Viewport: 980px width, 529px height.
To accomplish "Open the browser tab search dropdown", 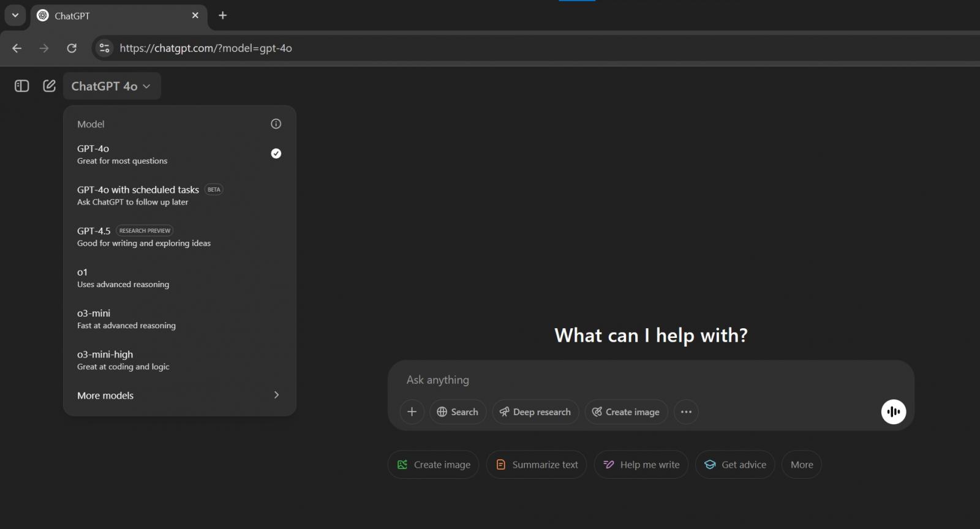I will pyautogui.click(x=15, y=15).
